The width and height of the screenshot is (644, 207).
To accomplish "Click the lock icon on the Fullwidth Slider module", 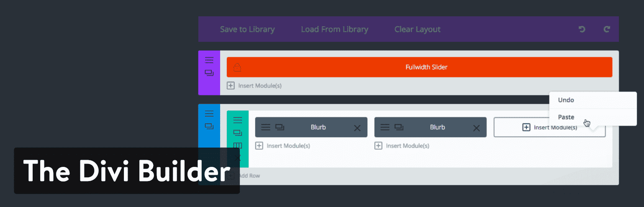I will click(237, 67).
